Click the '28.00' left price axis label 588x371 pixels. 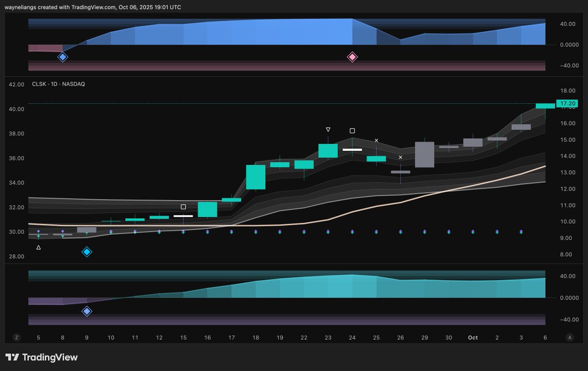click(x=17, y=256)
